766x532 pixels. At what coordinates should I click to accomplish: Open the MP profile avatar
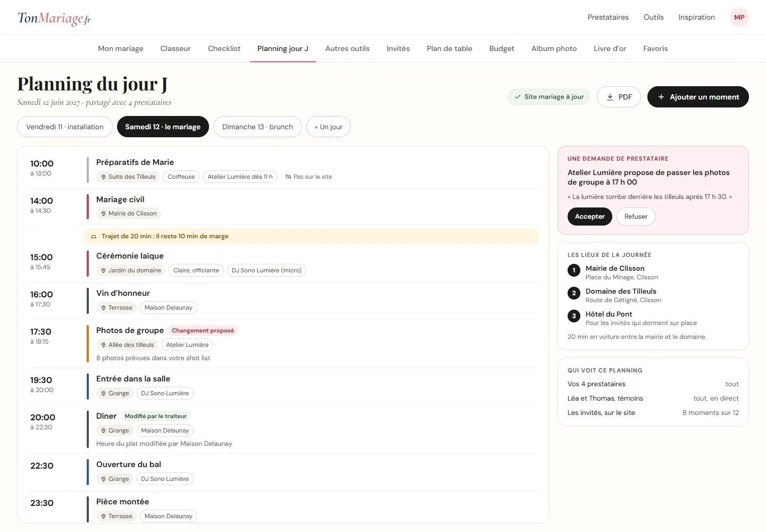point(739,17)
